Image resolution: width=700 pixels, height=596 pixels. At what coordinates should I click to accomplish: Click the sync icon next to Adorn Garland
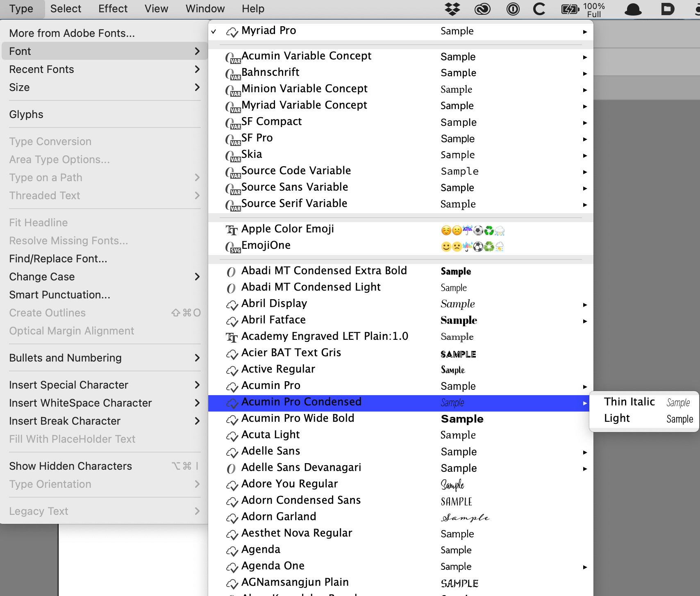[232, 518]
